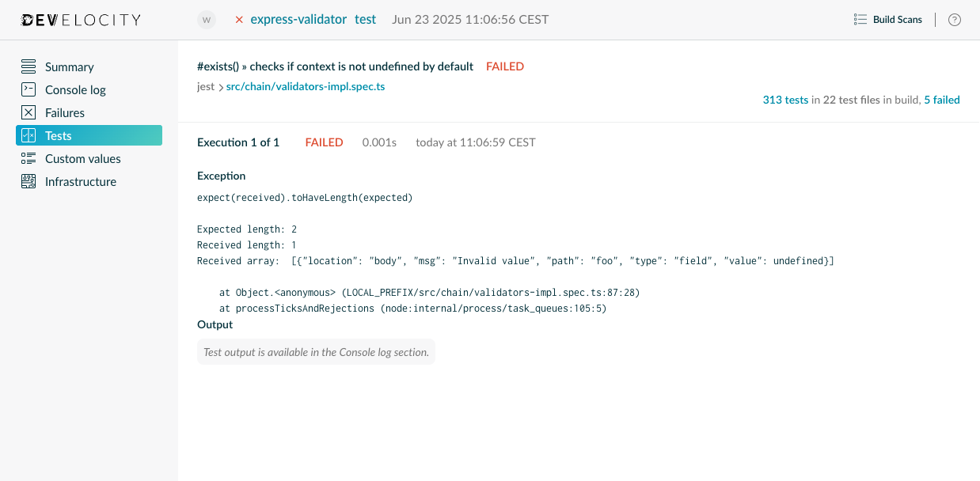Select the Tests sidebar icon
The height and width of the screenshot is (481, 980).
[x=28, y=135]
